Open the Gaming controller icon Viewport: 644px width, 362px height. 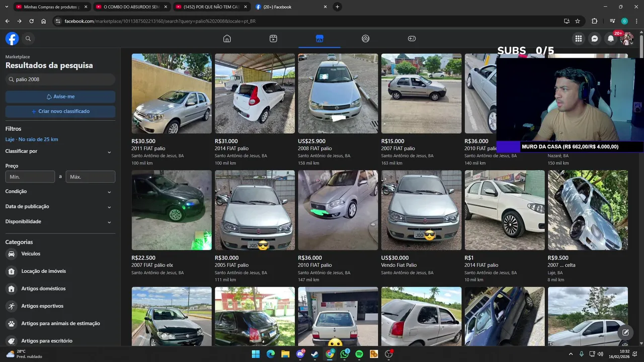[412, 39]
